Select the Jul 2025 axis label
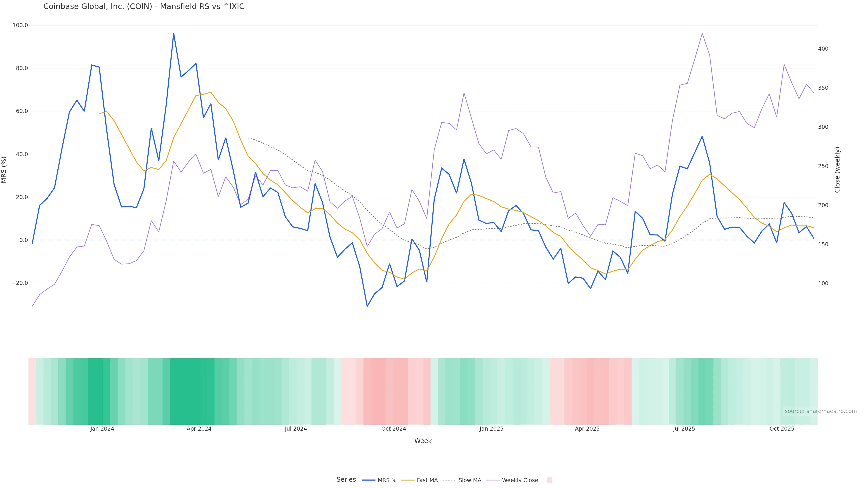The image size is (868, 488). click(x=684, y=429)
